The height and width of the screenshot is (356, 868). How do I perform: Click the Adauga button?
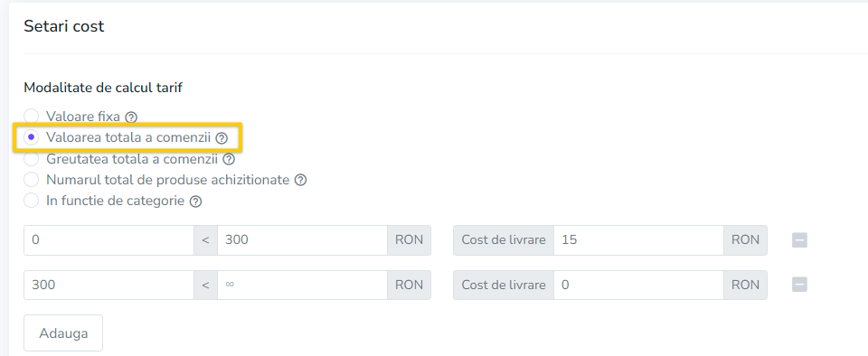63,333
